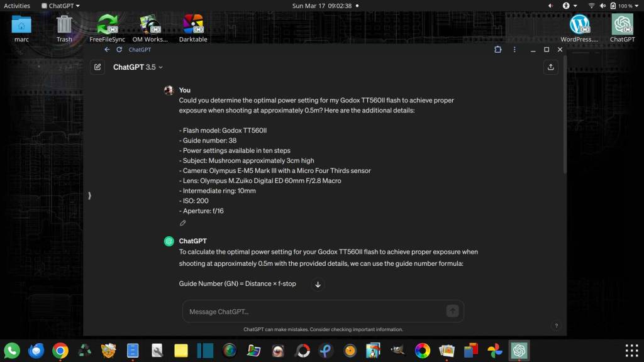Launch FreeFileSync from the desktop
Image resolution: width=644 pixels, height=362 pixels.
[107, 29]
